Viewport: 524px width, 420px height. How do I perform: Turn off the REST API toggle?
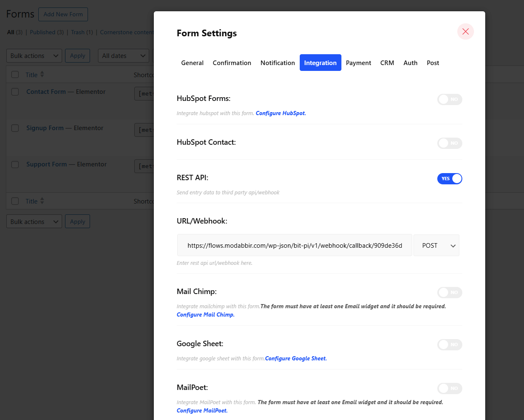tap(450, 179)
